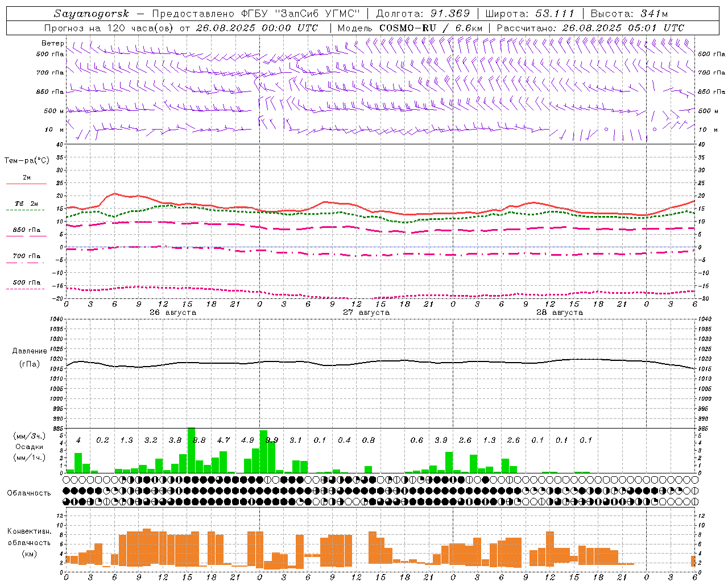This screenshot has width=728, height=582.
Task: Click the elevation text Высота: 341м
Action: (629, 14)
